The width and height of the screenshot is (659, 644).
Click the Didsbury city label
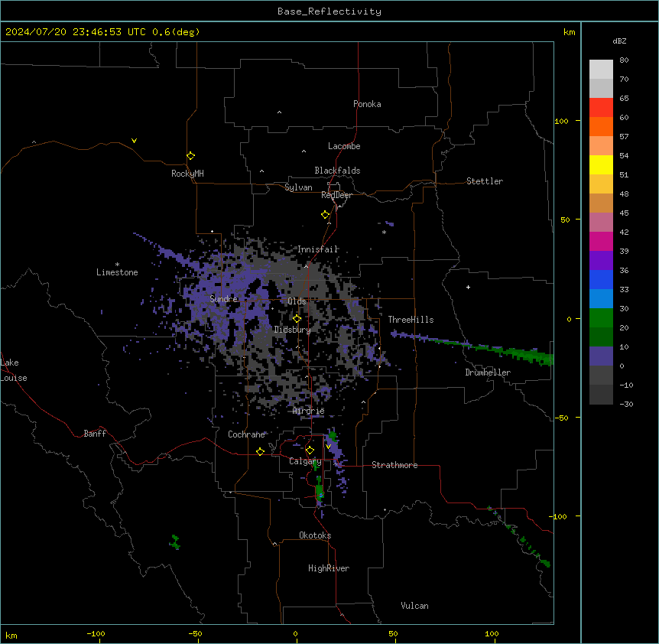click(x=292, y=330)
